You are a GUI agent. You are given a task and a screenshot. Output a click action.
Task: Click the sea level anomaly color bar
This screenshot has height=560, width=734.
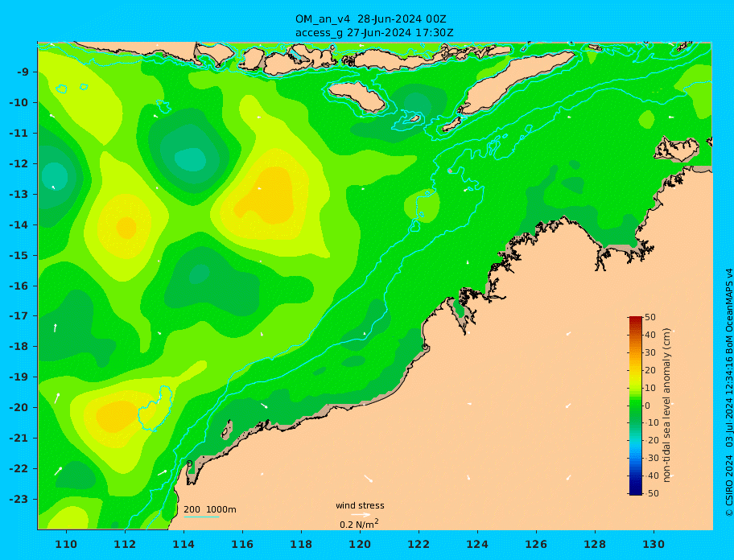click(x=635, y=406)
